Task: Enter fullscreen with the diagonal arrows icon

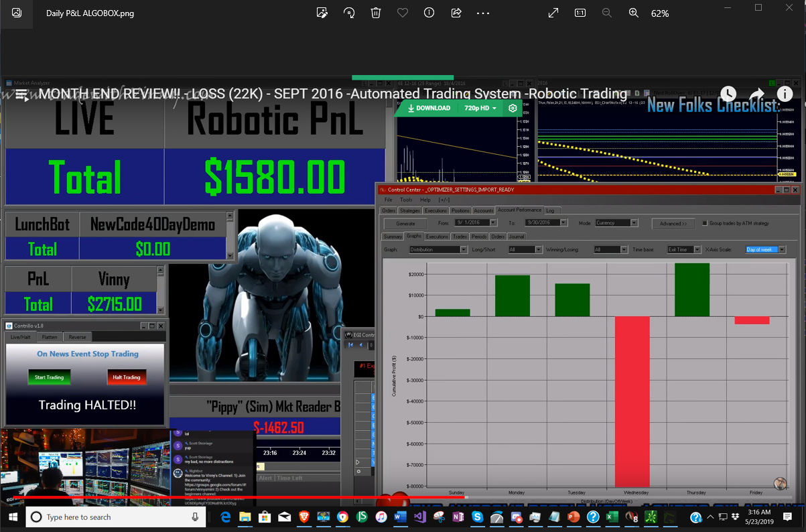Action: [x=553, y=13]
